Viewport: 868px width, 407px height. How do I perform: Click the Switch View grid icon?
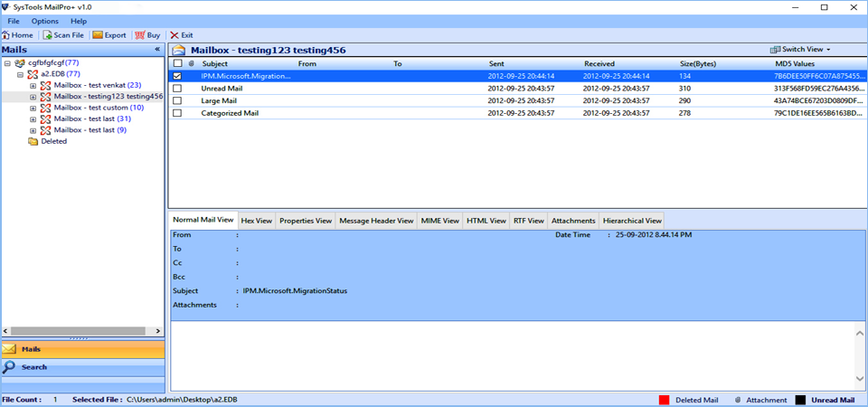[775, 49]
